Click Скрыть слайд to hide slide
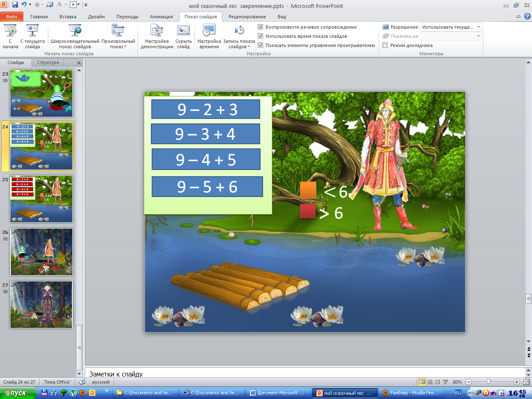The width and height of the screenshot is (532, 399). pyautogui.click(x=183, y=37)
